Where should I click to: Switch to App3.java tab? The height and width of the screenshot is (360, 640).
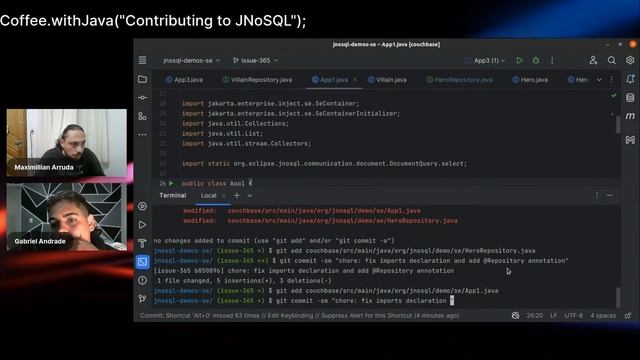click(184, 80)
